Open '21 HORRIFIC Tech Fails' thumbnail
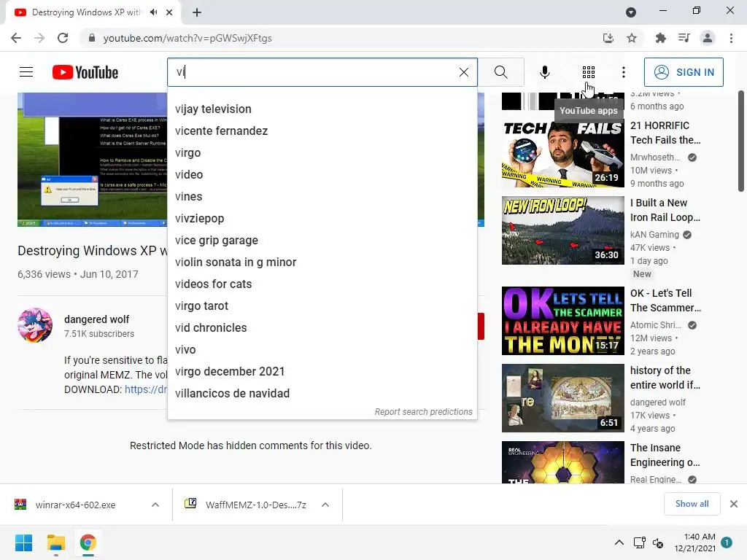Screen dimensions: 747x560 (562, 153)
